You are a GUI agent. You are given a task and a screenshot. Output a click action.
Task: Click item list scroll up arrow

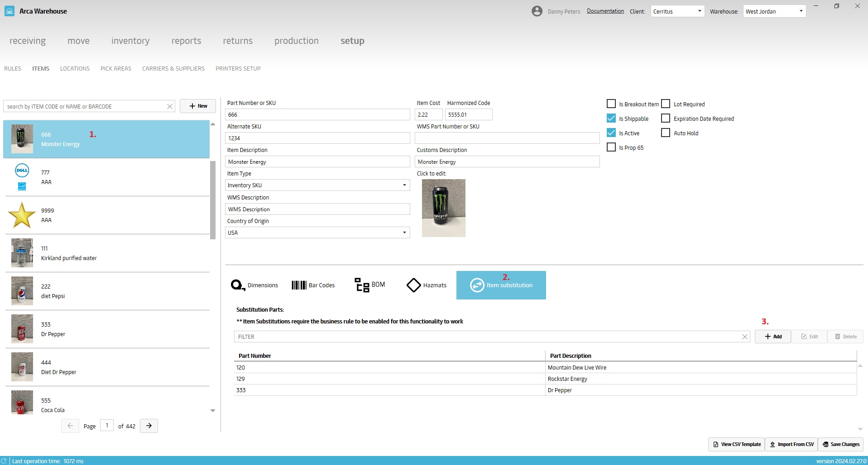tap(213, 124)
